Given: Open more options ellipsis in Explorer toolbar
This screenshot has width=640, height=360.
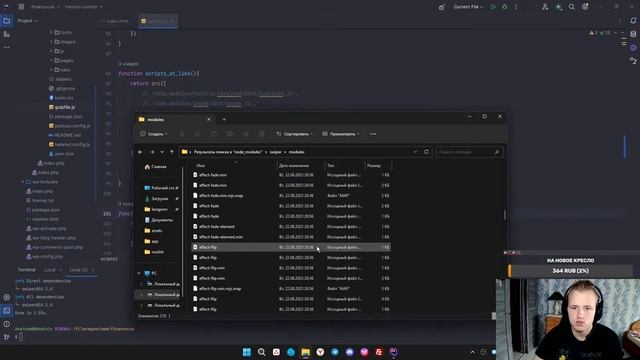Looking at the screenshot, I should click(x=373, y=134).
